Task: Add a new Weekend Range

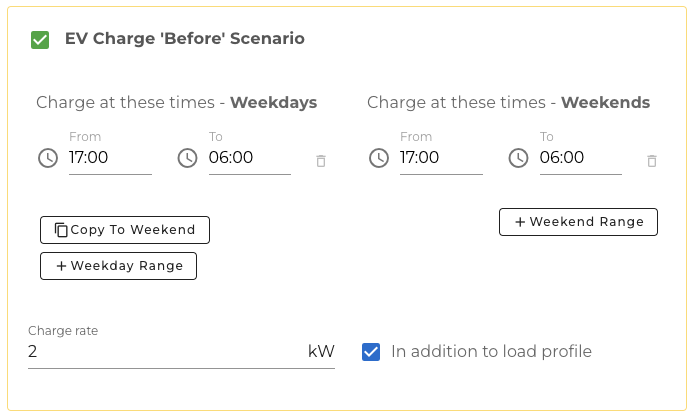Action: (x=578, y=222)
